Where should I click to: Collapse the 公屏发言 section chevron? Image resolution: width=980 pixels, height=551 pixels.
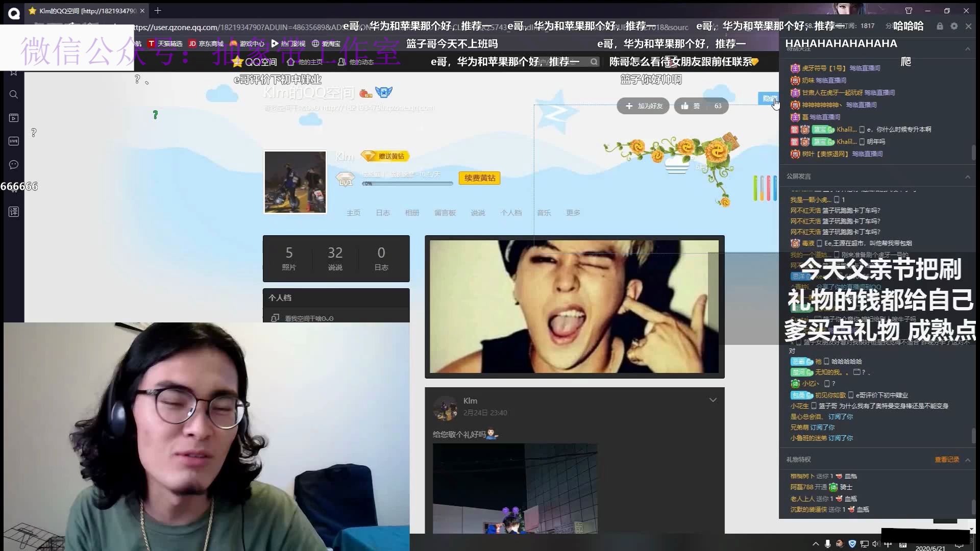pos(968,177)
